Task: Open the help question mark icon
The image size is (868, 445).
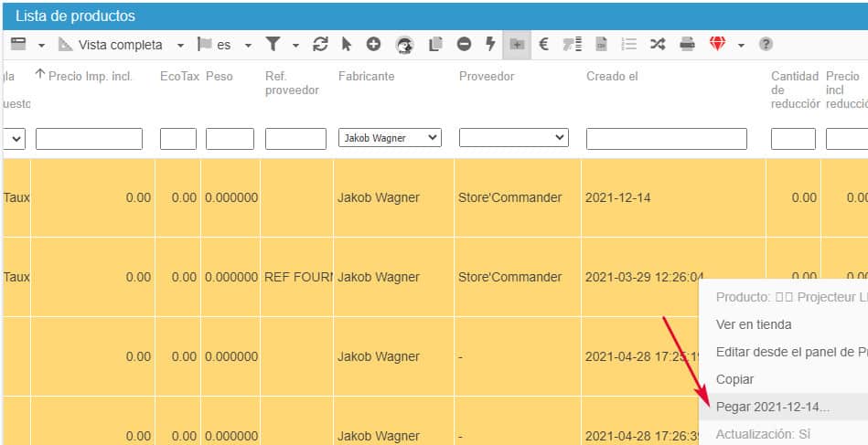Action: pos(766,44)
